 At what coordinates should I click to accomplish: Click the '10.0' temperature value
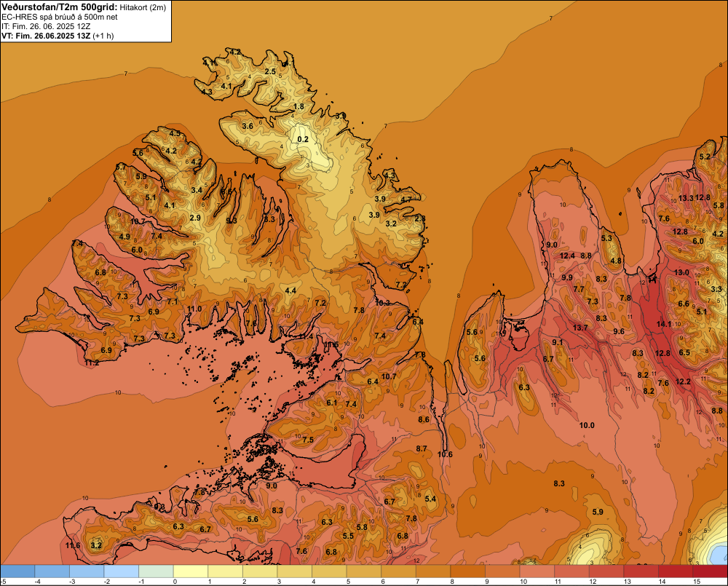point(587,425)
